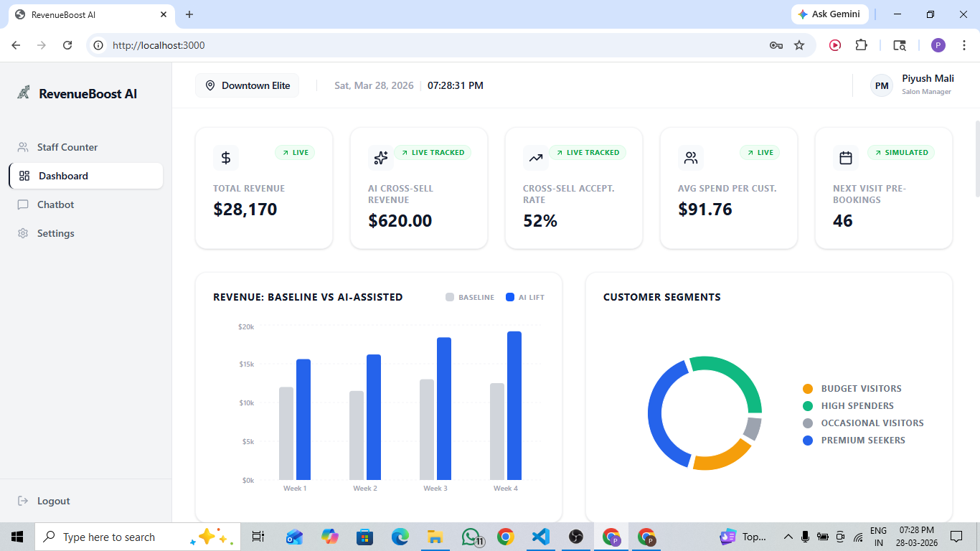Click the 52% acceptance rate value
This screenshot has height=551, width=980.
tap(540, 221)
